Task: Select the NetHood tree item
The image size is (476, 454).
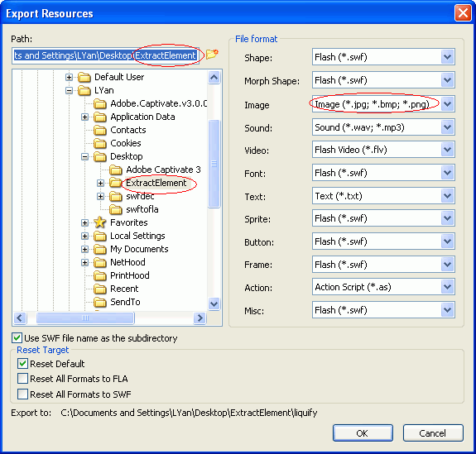Action: (x=127, y=262)
